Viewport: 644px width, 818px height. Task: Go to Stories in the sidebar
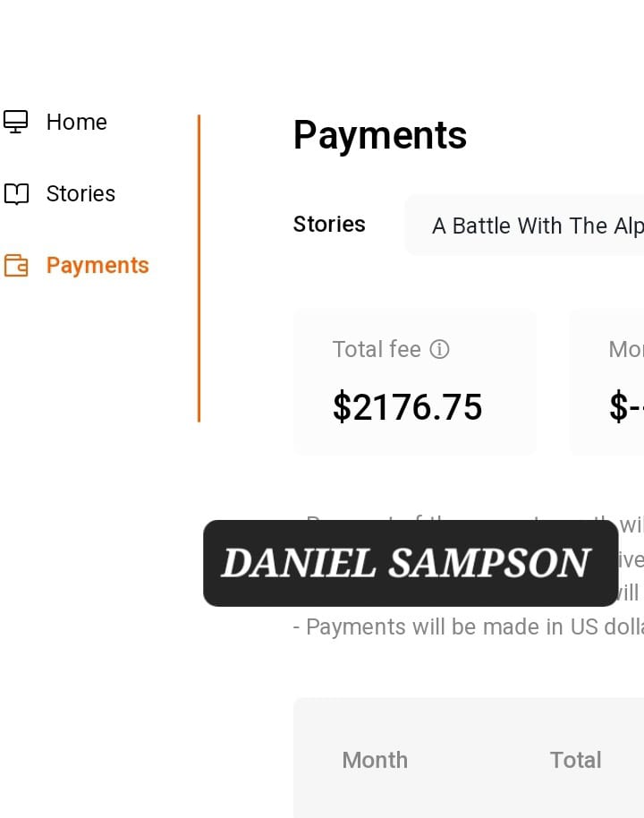pyautogui.click(x=80, y=193)
